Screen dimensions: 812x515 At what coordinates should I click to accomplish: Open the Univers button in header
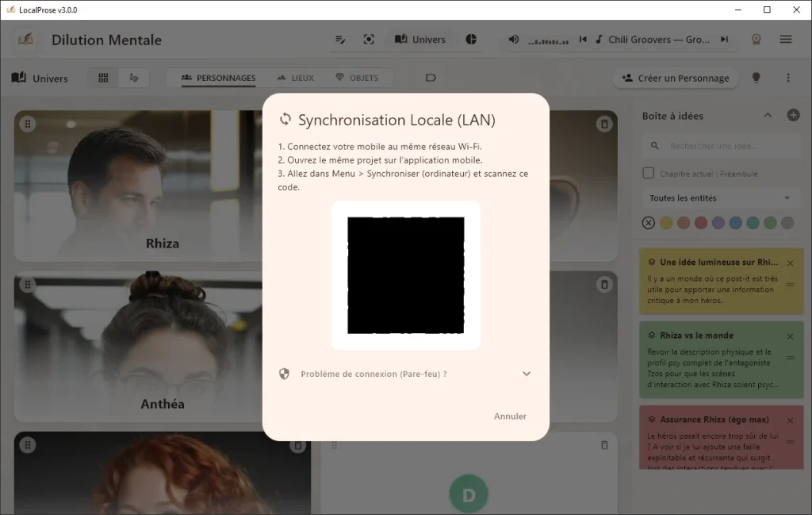click(420, 40)
